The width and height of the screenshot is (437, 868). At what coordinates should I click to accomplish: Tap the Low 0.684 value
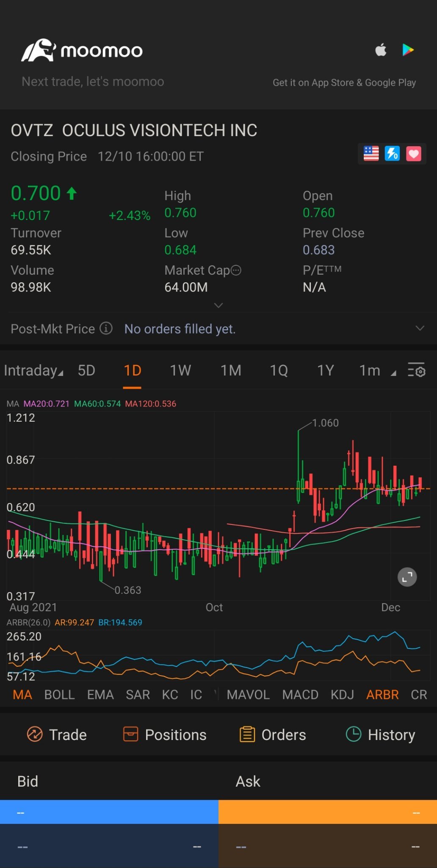click(x=180, y=250)
